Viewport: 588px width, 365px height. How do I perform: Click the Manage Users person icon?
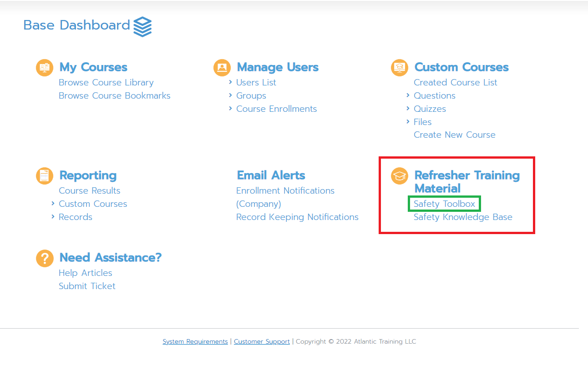(x=222, y=68)
